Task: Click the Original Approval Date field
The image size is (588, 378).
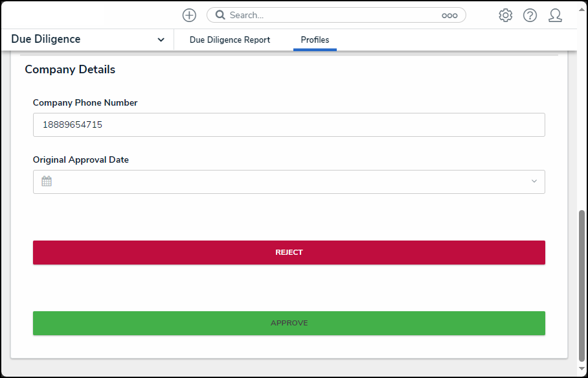Action: point(289,182)
